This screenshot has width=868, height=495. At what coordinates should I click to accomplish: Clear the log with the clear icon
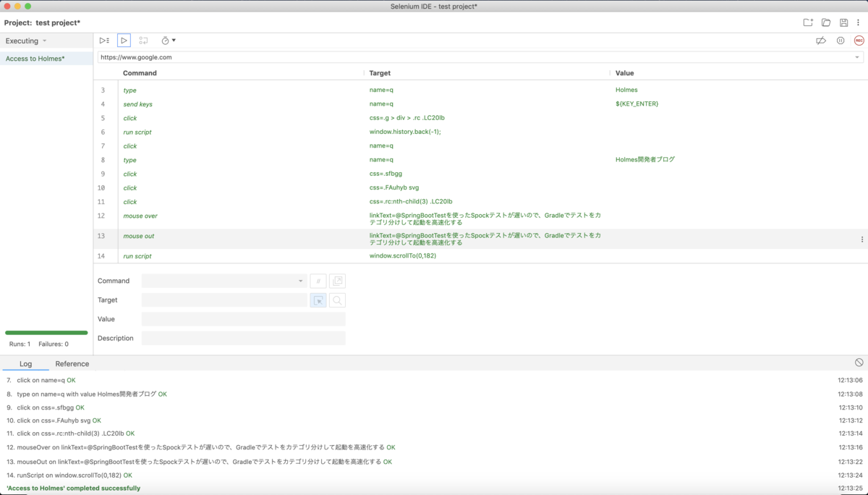[859, 362]
